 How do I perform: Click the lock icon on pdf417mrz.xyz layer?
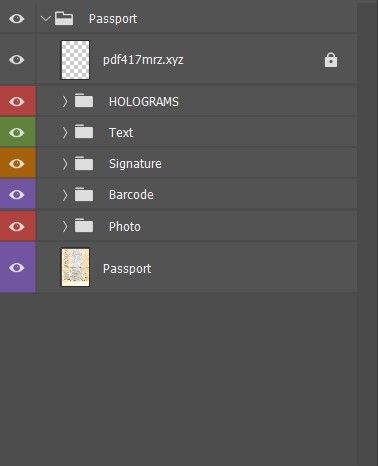(331, 60)
